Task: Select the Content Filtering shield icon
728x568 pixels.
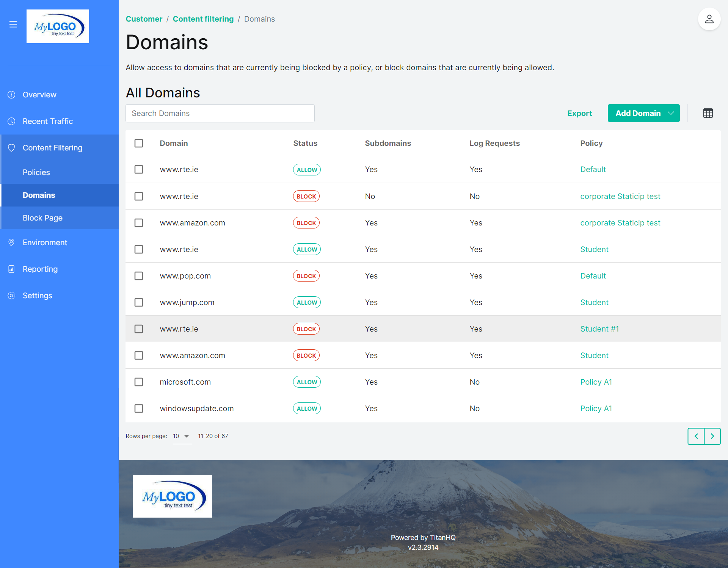Action: click(11, 148)
